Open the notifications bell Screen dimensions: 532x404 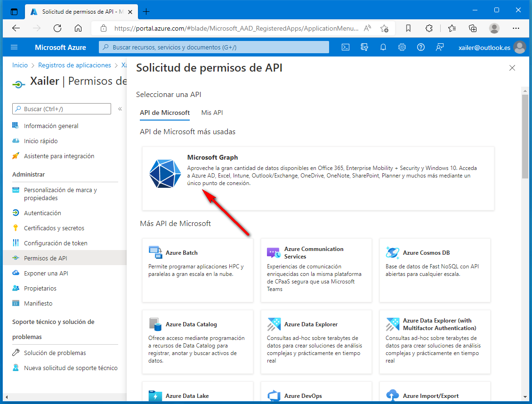pyautogui.click(x=383, y=47)
